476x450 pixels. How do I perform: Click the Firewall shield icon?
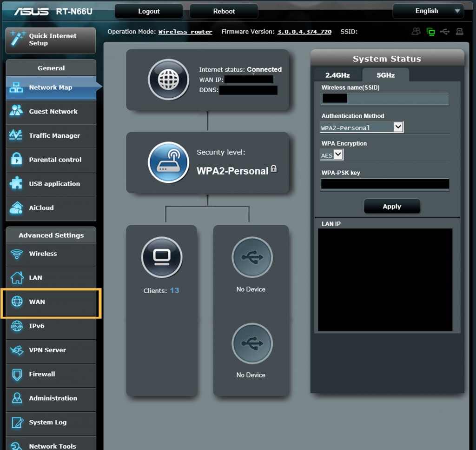tap(17, 374)
